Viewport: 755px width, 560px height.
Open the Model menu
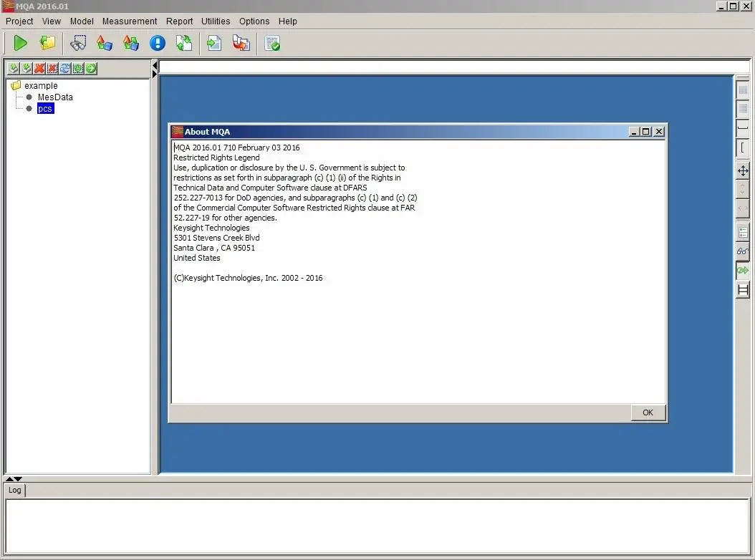click(82, 21)
